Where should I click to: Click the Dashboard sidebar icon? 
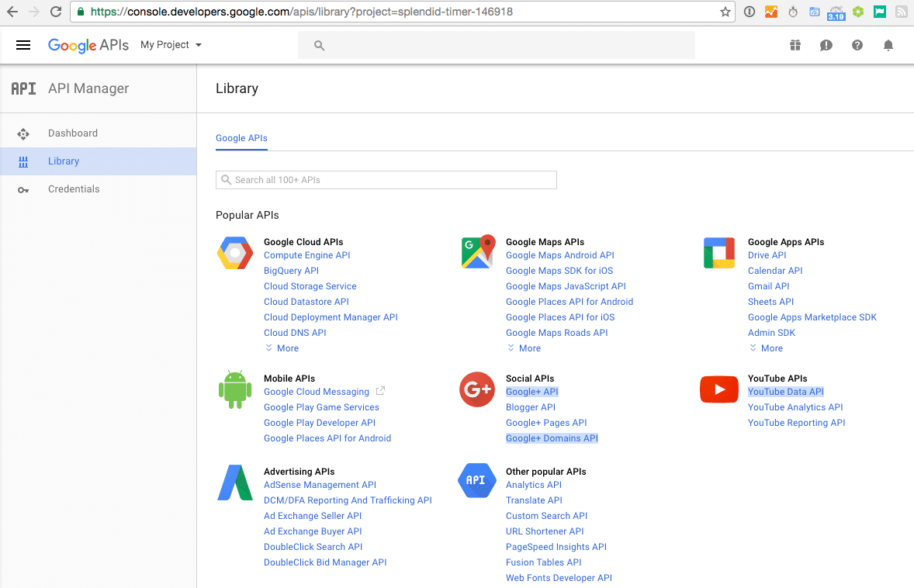tap(23, 134)
